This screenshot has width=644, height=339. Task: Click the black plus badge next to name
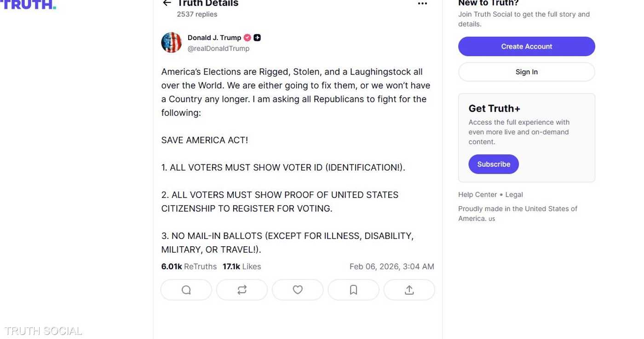257,38
